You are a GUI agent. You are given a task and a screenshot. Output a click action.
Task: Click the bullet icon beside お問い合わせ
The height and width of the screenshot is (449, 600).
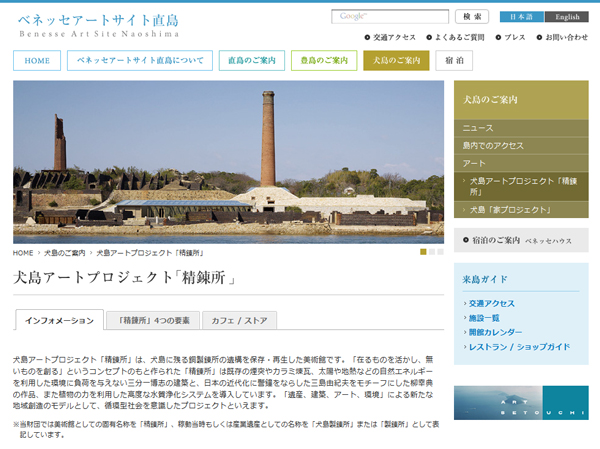(540, 37)
